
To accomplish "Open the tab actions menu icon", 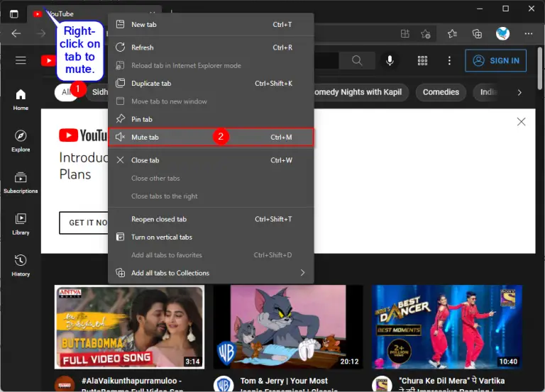I will [14, 14].
